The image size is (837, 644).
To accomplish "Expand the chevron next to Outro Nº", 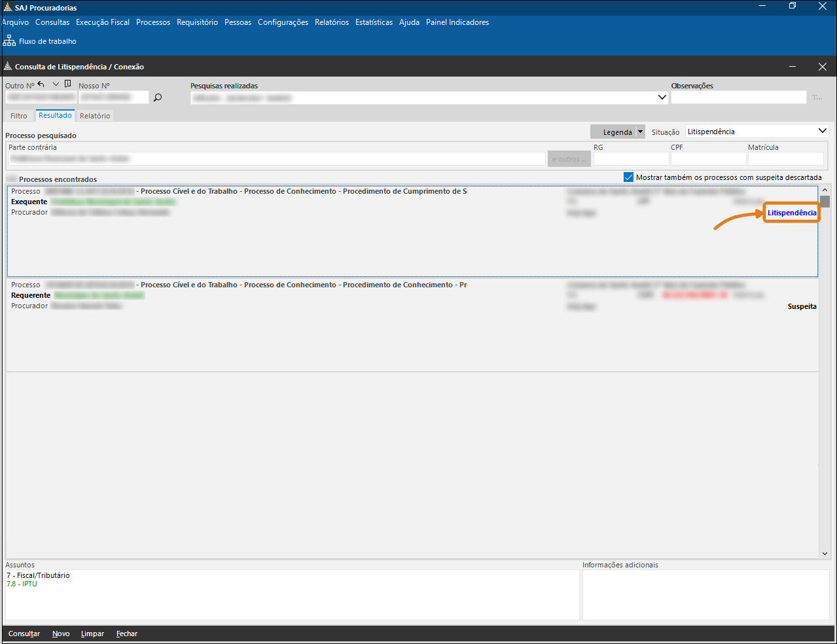I will click(56, 84).
